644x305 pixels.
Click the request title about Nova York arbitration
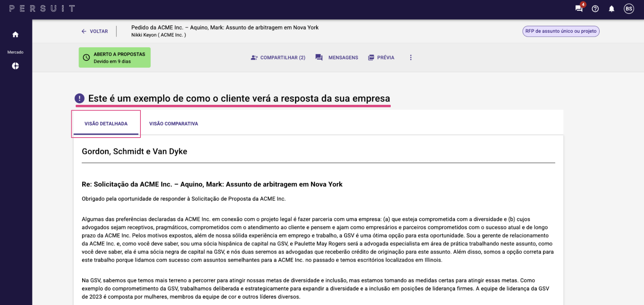[225, 27]
